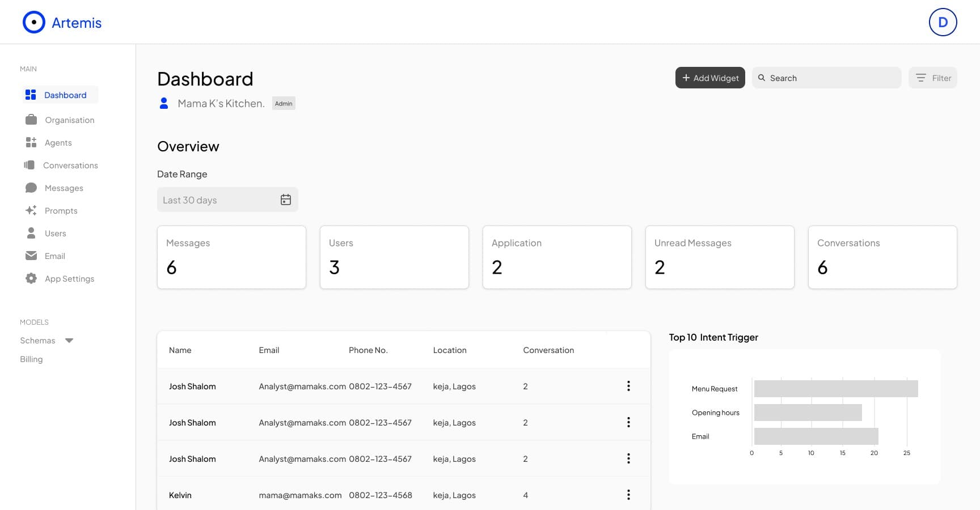Click the Add Widget button

[x=710, y=78]
